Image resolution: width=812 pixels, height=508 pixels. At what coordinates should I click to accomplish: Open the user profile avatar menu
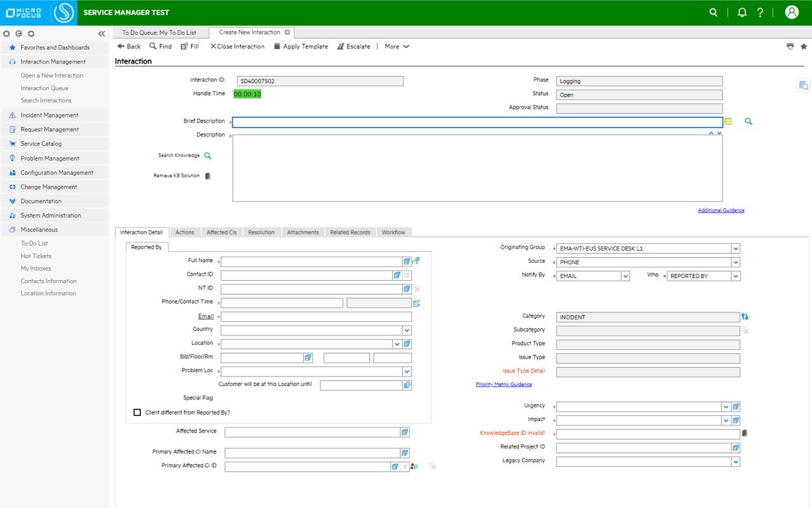792,12
